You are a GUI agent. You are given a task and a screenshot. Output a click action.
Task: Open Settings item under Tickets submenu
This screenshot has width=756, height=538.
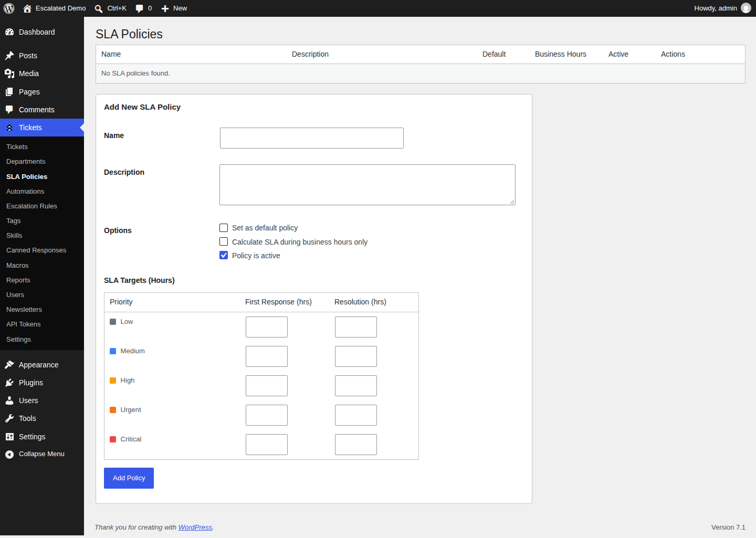click(x=19, y=340)
